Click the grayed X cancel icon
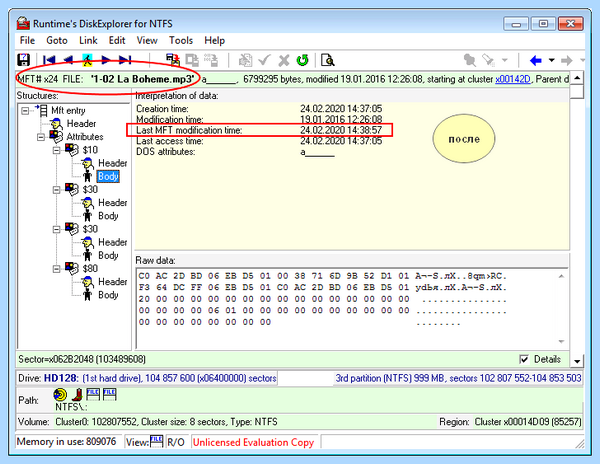This screenshot has height=464, width=600. 284,60
